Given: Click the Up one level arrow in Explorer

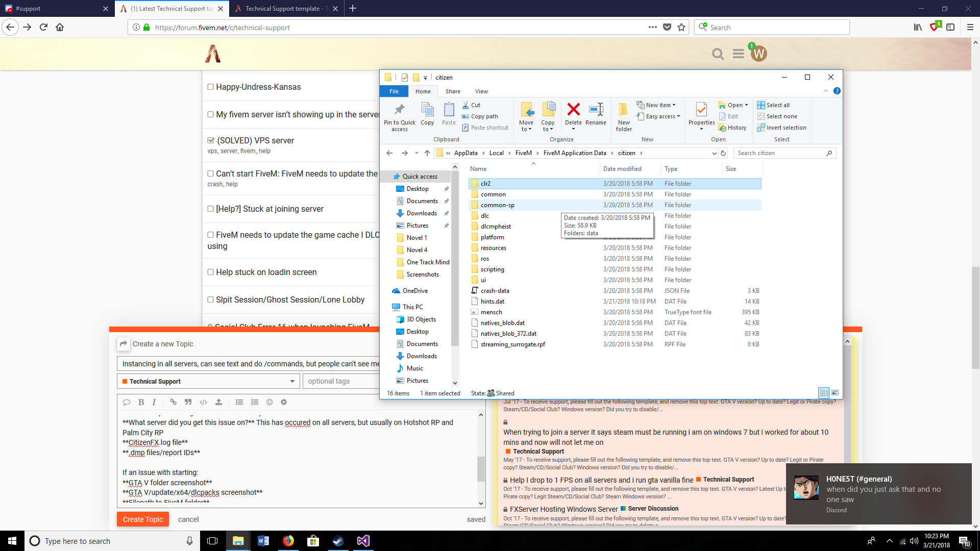Looking at the screenshot, I should (427, 153).
